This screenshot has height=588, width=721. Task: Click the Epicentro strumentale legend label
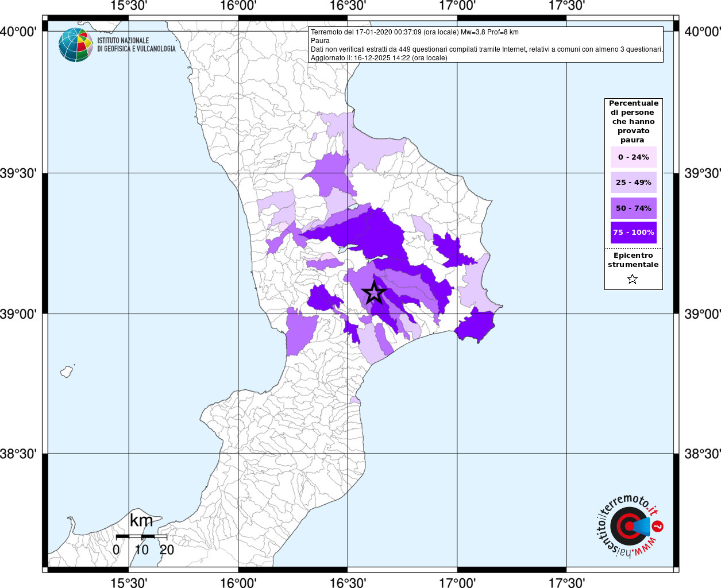pos(633,260)
